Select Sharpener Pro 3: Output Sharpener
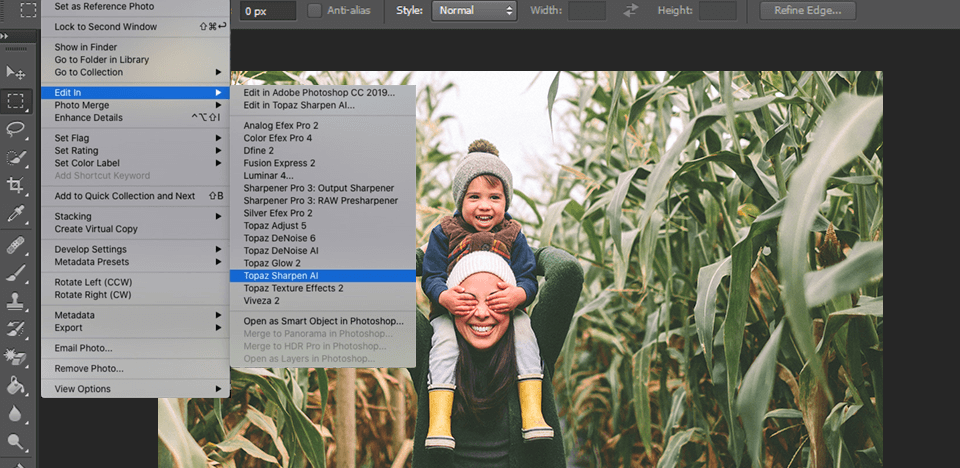Screen dimensions: 960x468 [x=323, y=188]
